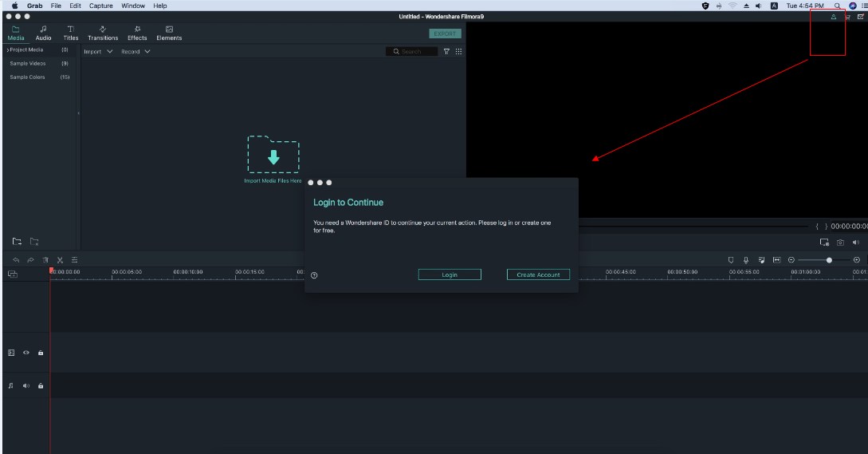Toggle lock on the audio track
This screenshot has height=454, width=868.
tap(41, 386)
